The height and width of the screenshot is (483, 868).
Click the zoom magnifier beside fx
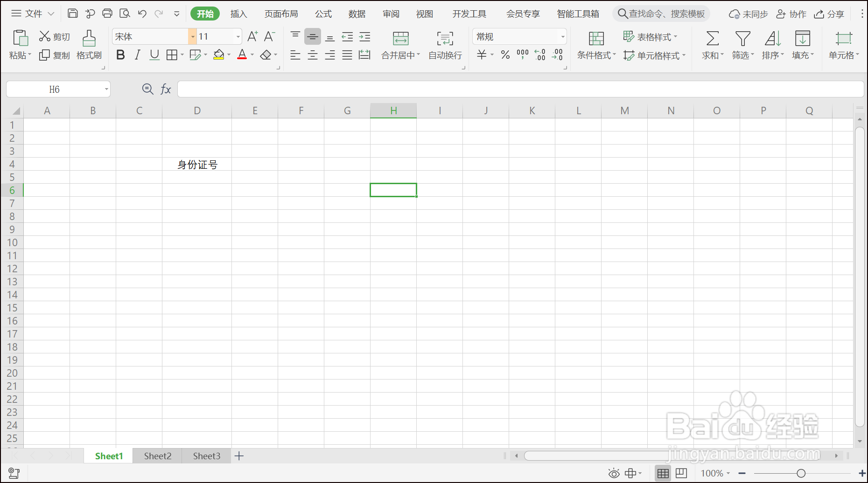pyautogui.click(x=147, y=89)
